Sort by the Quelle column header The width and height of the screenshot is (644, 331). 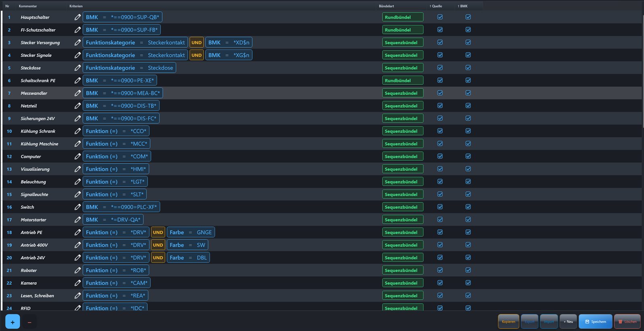(x=436, y=6)
